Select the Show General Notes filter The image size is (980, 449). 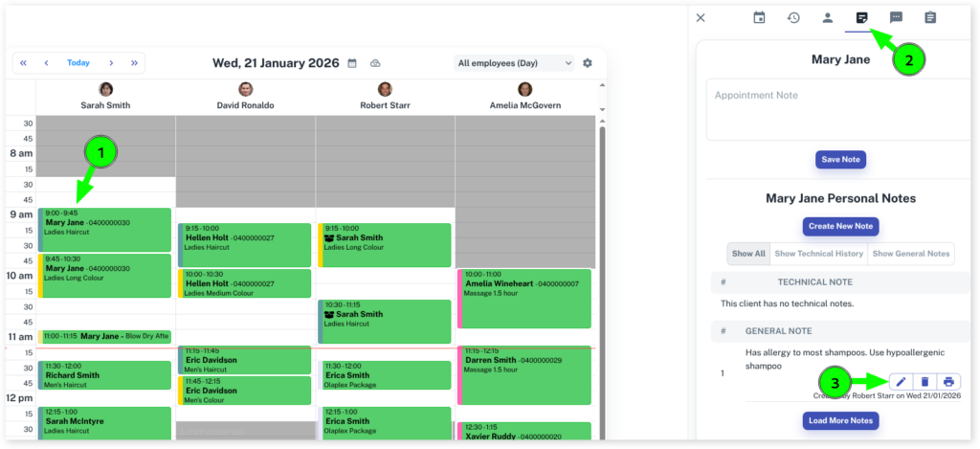(x=910, y=254)
